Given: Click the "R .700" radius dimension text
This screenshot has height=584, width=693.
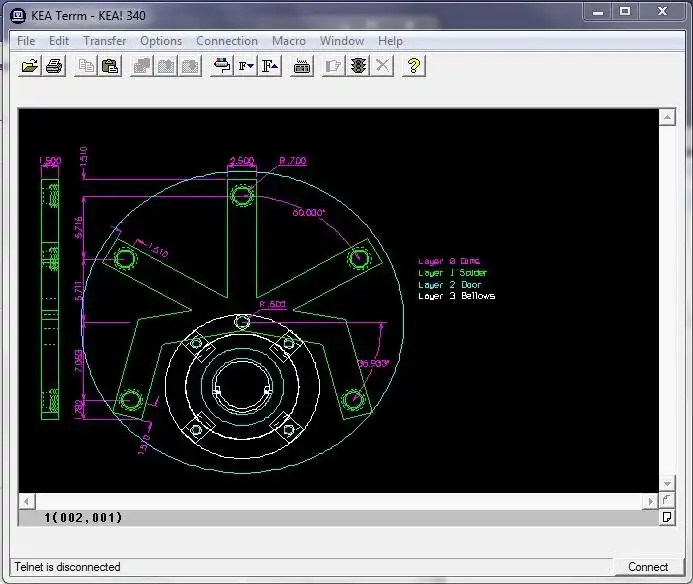Looking at the screenshot, I should coord(293,160).
